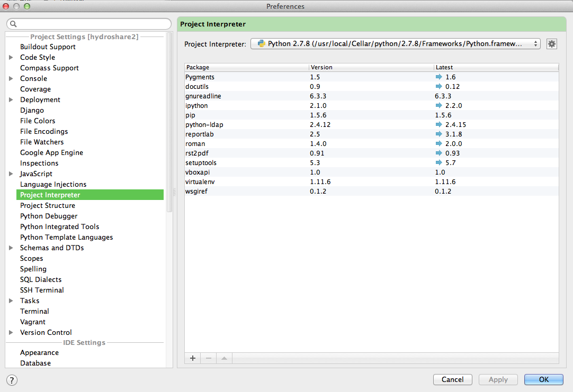The image size is (573, 392).
Task: Click the Python logo in interpreter dropdown
Action: point(261,44)
